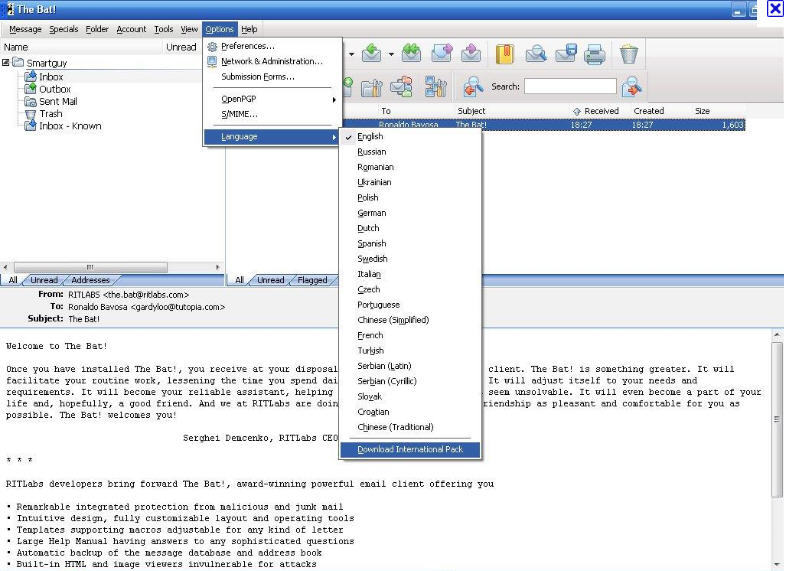Click the Save message floppy disk icon

pyautogui.click(x=566, y=54)
